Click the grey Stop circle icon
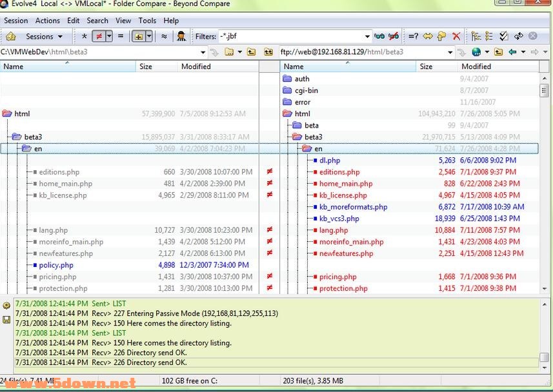 pos(533,36)
